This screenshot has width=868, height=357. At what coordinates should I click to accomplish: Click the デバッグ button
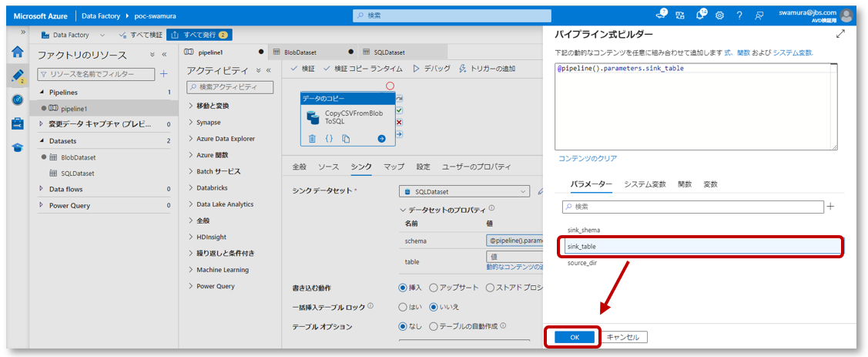(432, 69)
